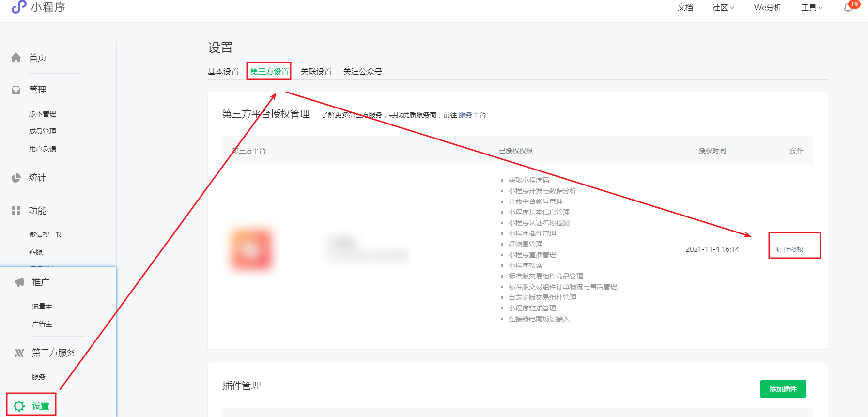Open the 关注公众号 tab
Screen dimensions: 868x417
(x=362, y=72)
